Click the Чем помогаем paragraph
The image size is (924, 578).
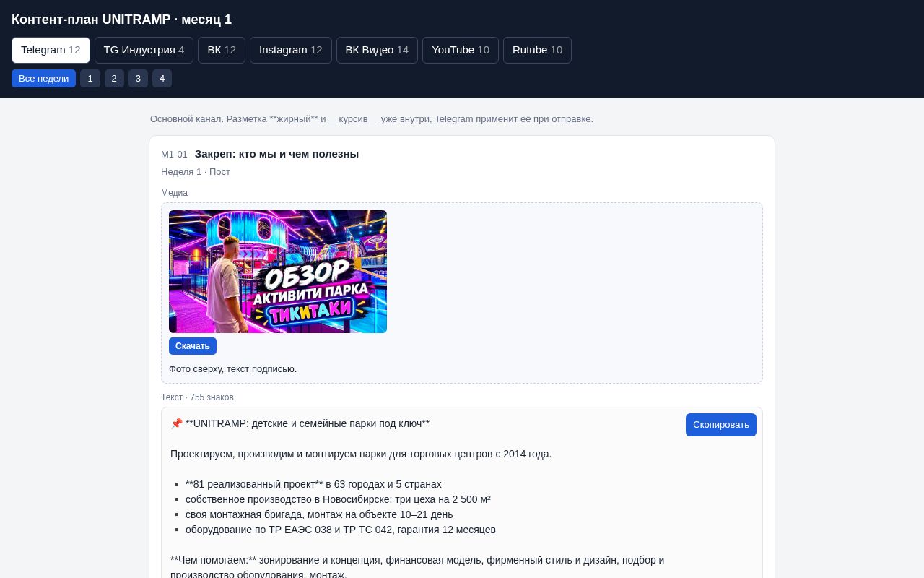417,567
